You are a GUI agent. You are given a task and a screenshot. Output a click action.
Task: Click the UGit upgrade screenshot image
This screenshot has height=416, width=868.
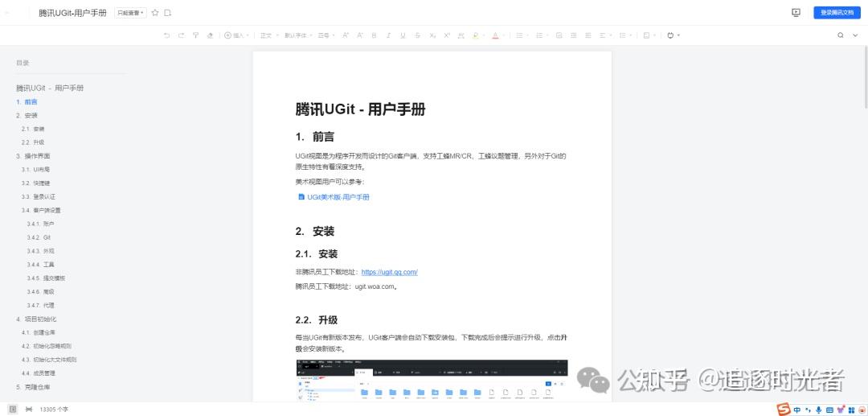pyautogui.click(x=432, y=381)
